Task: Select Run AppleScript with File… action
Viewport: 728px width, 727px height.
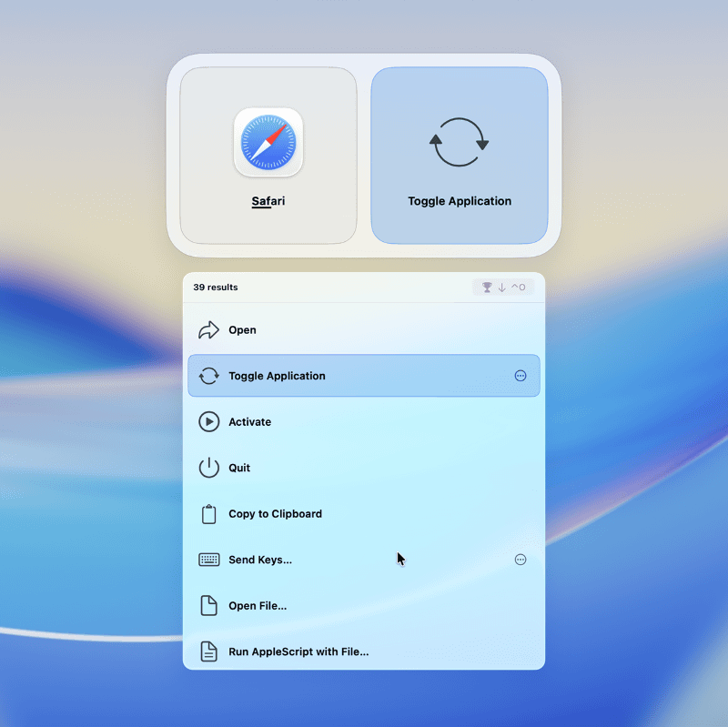Action: 364,651
